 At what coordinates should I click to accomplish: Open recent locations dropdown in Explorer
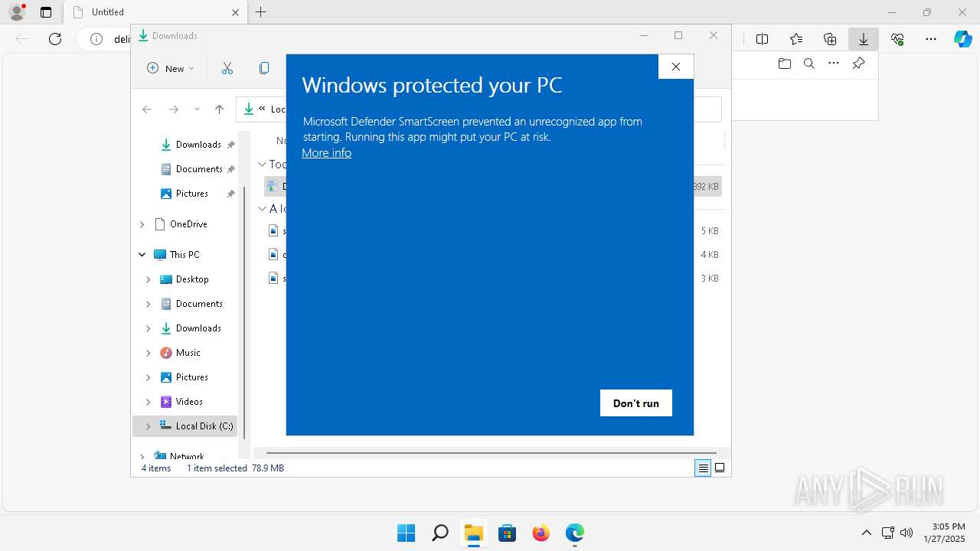pyautogui.click(x=197, y=109)
